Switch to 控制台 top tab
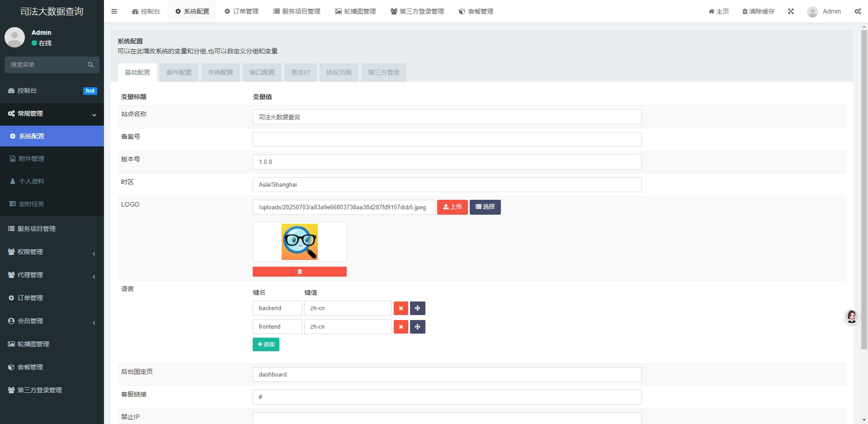Viewport: 868px width, 424px height. pos(146,11)
